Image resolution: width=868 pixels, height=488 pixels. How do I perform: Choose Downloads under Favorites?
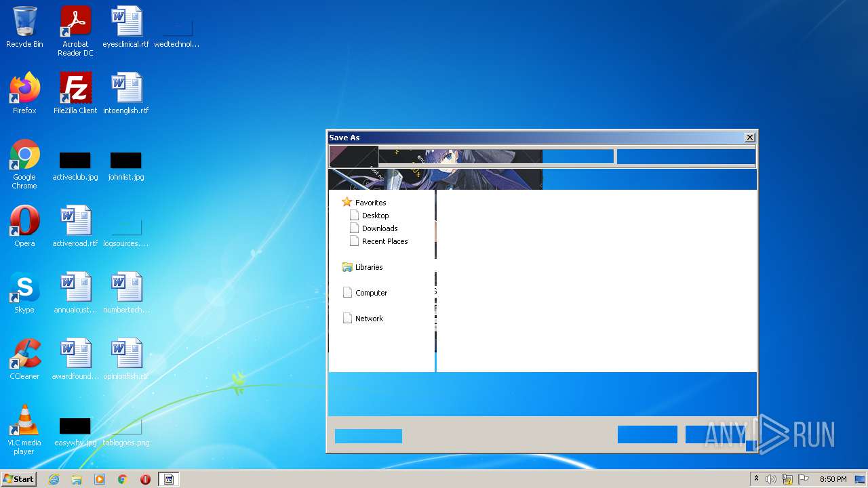point(374,228)
